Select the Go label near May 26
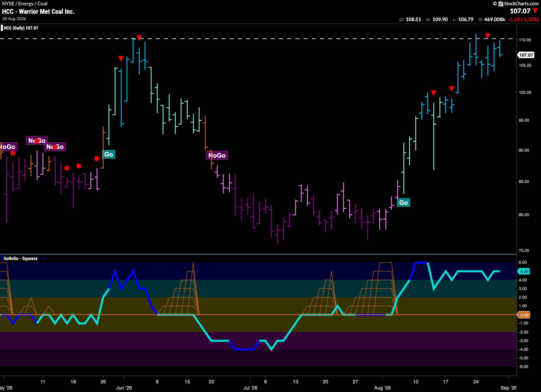Viewport: 541px width, 392px height. pos(109,154)
